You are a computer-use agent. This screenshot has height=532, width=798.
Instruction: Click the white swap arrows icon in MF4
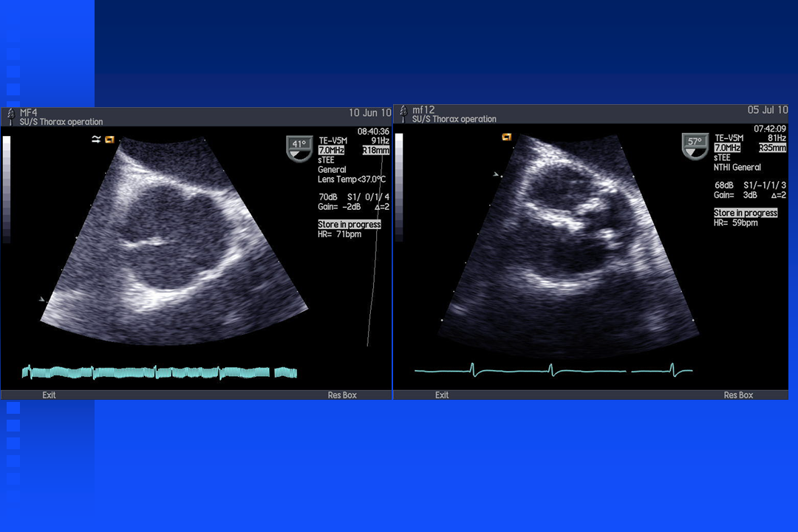[x=95, y=139]
